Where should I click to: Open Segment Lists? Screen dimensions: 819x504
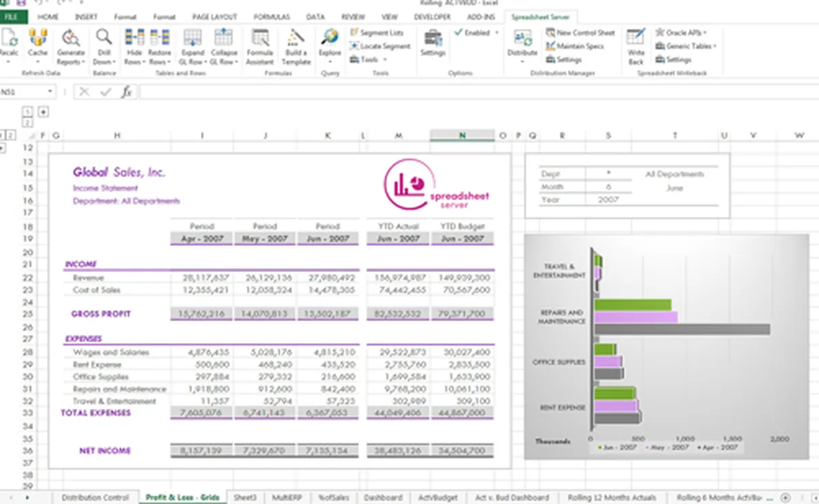coord(377,33)
